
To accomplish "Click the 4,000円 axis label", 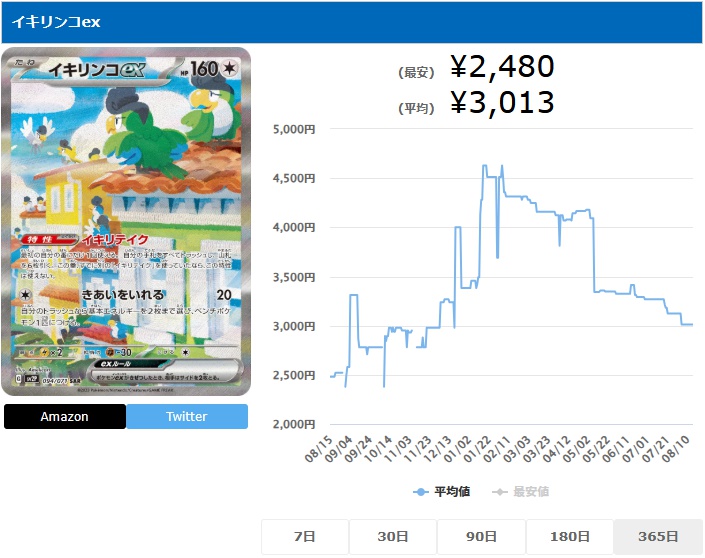I will [294, 228].
